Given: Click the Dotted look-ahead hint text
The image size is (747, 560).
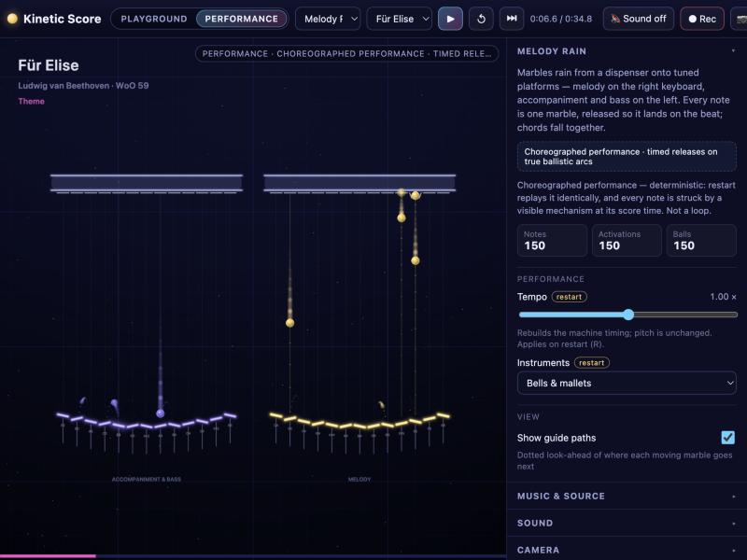Looking at the screenshot, I should (625, 460).
